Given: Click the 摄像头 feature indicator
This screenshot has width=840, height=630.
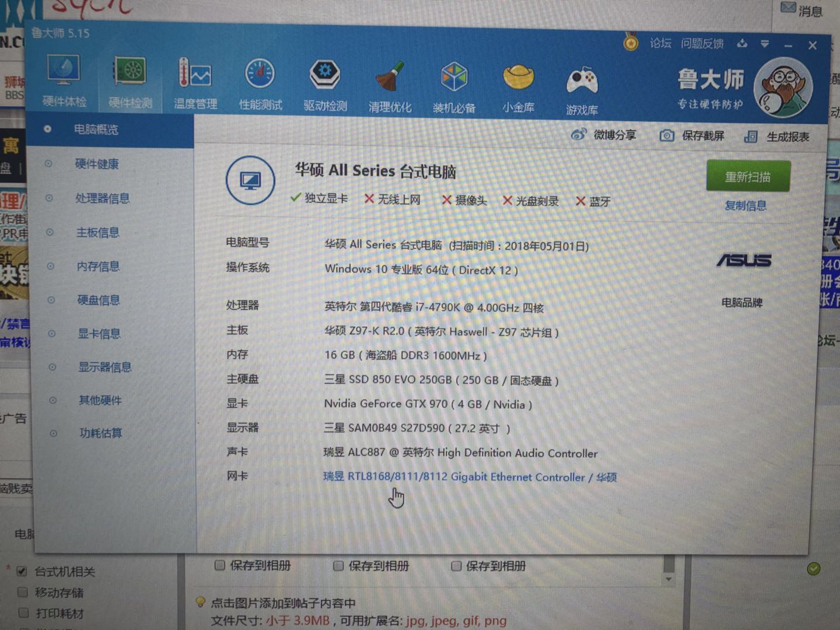Looking at the screenshot, I should pyautogui.click(x=464, y=200).
